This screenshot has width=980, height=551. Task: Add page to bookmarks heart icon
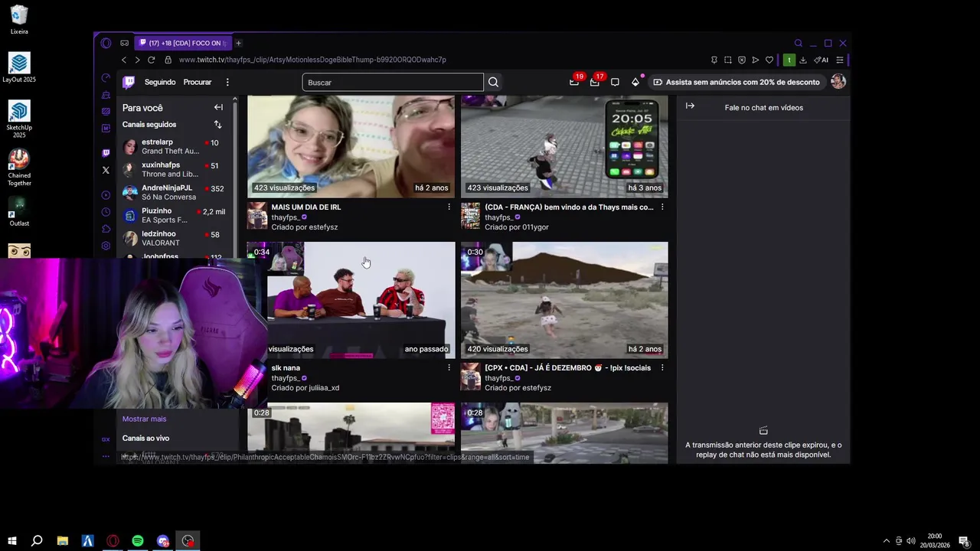tap(769, 60)
